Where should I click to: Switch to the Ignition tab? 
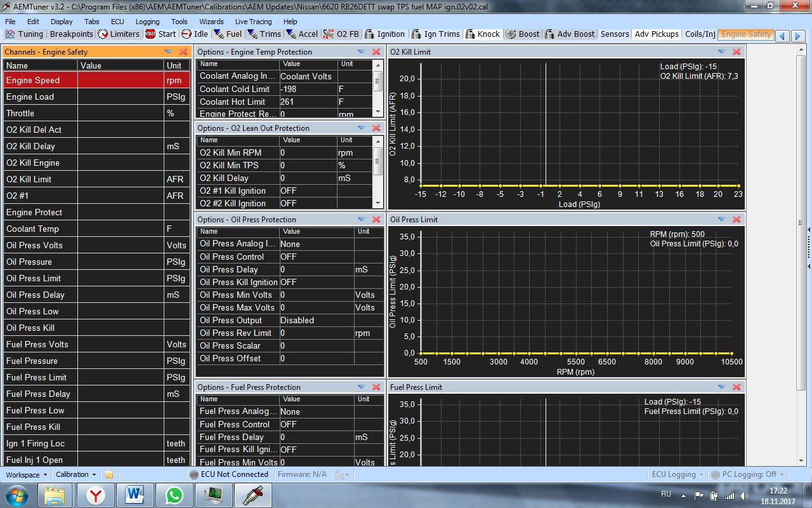pos(384,34)
